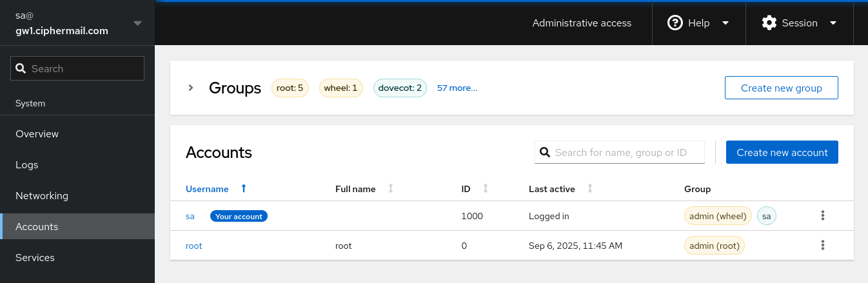868x283 pixels.
Task: Click the Session gear icon
Action: tap(769, 23)
